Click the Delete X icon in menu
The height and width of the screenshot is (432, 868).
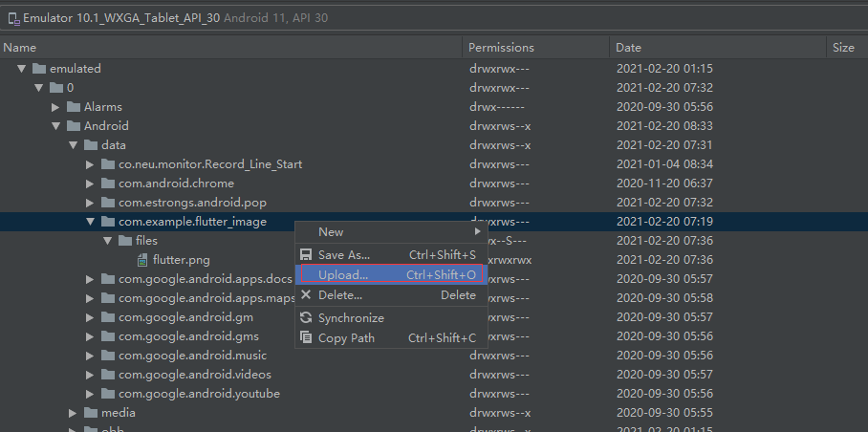tap(306, 294)
